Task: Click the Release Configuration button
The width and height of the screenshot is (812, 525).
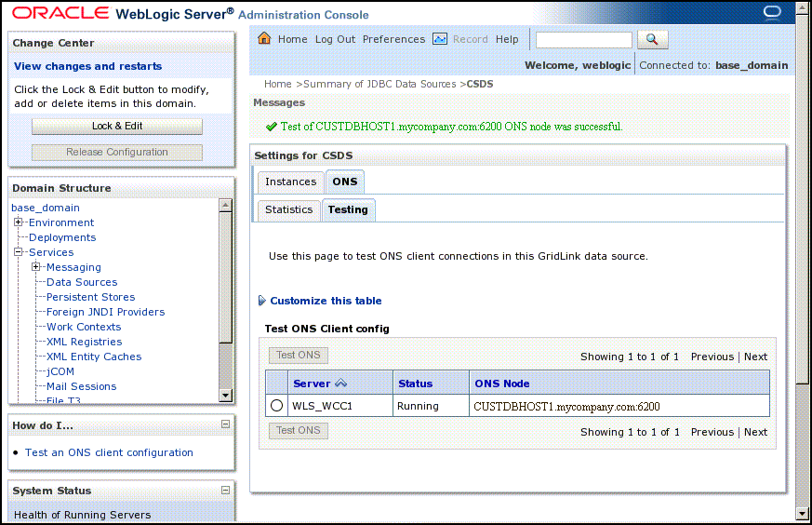Action: [x=117, y=152]
